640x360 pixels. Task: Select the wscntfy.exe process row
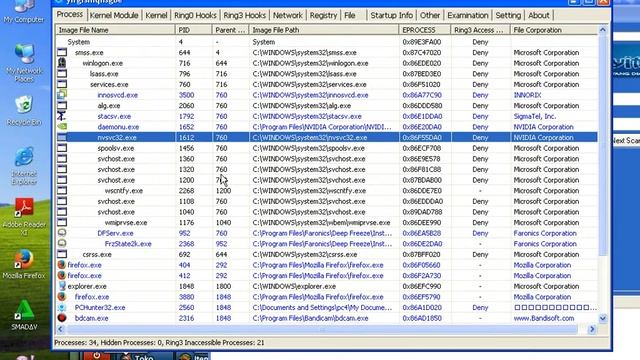(327, 190)
